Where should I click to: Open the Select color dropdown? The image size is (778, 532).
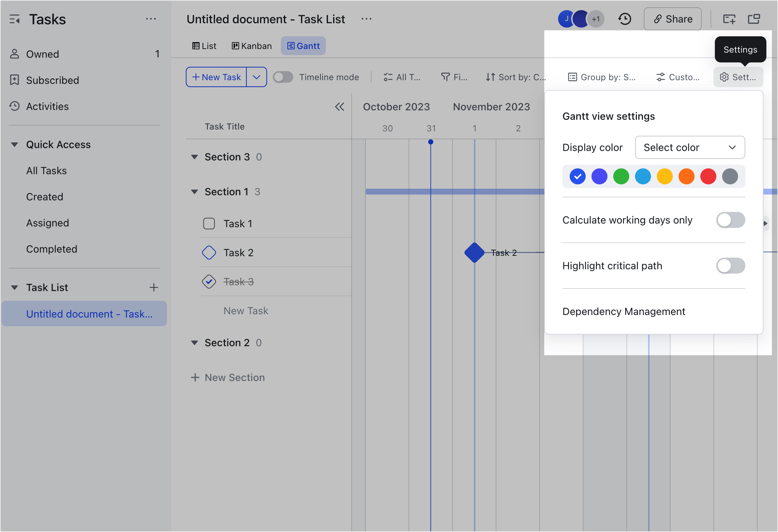pyautogui.click(x=690, y=147)
